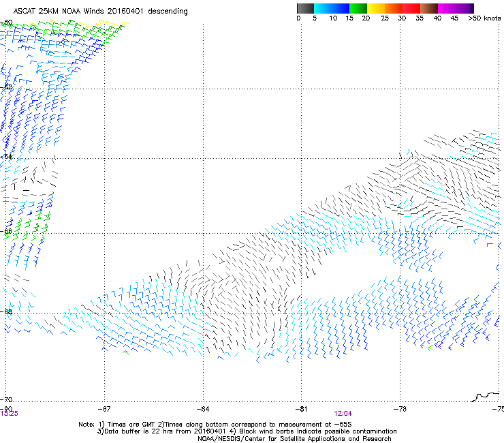Click the brown 35-40 knots legend swatch

429,8
